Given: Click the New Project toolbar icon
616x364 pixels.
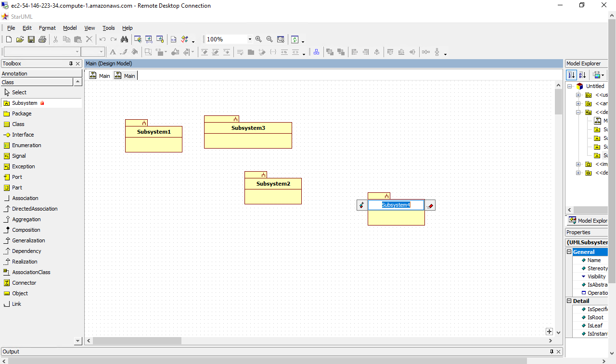Looking at the screenshot, I should (x=9, y=39).
